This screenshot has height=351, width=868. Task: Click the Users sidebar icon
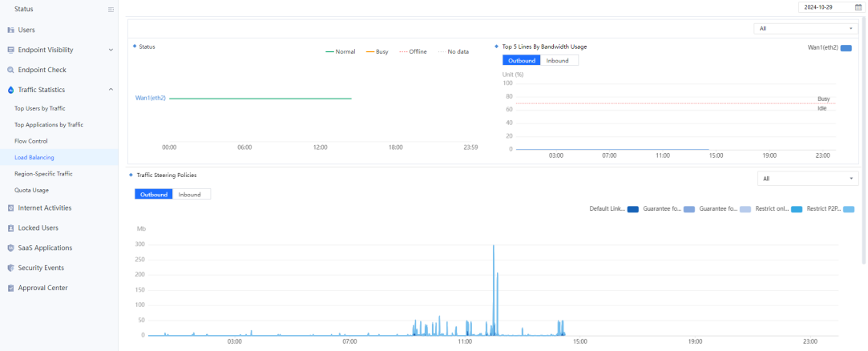click(x=10, y=30)
